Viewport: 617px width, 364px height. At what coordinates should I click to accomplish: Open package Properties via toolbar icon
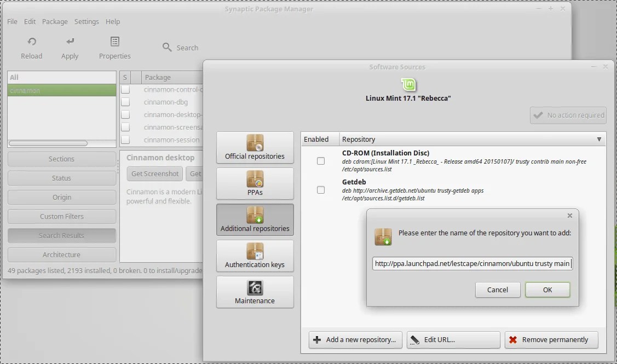114,47
